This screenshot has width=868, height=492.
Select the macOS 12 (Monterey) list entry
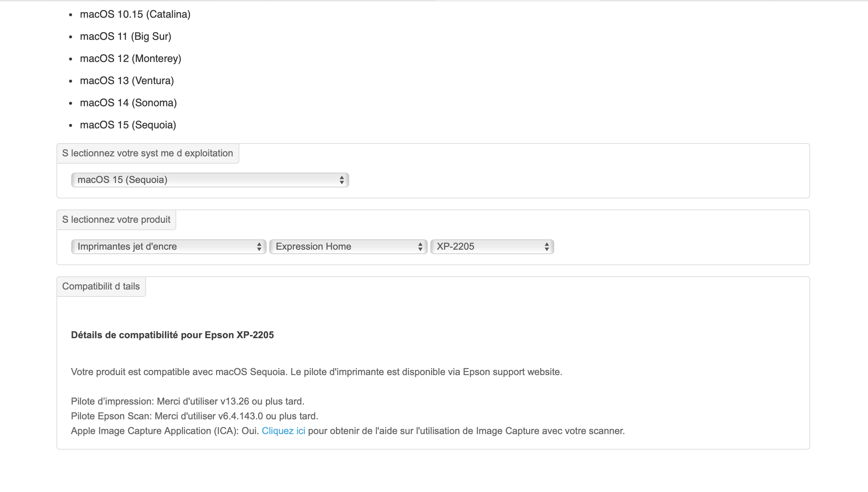pos(131,59)
